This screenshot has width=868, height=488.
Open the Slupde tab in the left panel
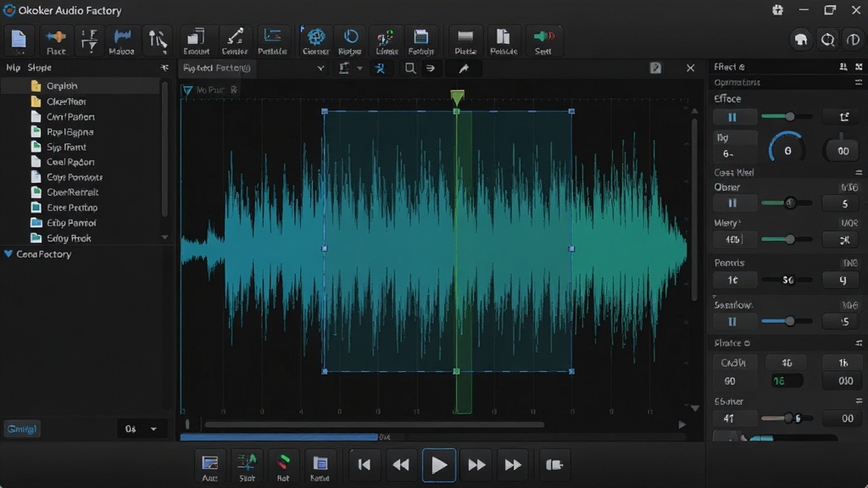coord(39,68)
